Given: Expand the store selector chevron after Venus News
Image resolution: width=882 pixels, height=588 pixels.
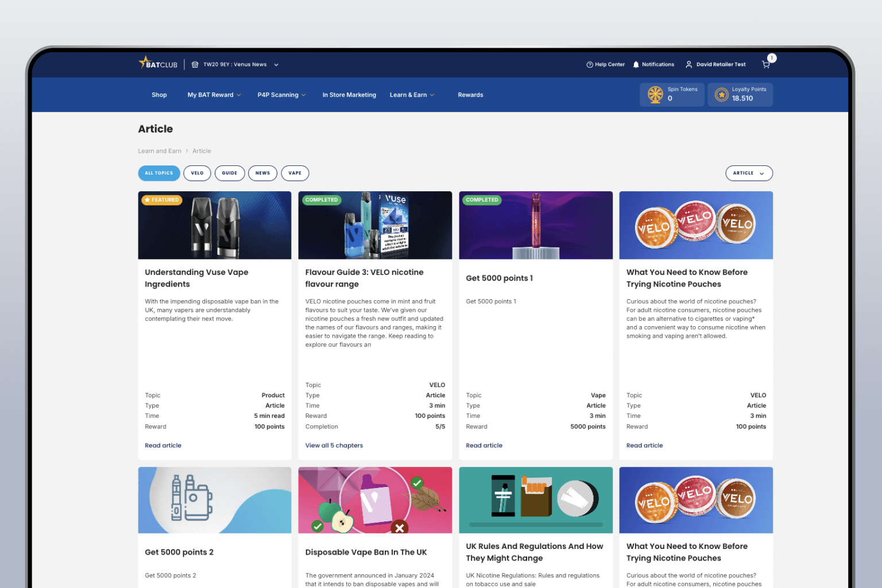Looking at the screenshot, I should pyautogui.click(x=276, y=65).
